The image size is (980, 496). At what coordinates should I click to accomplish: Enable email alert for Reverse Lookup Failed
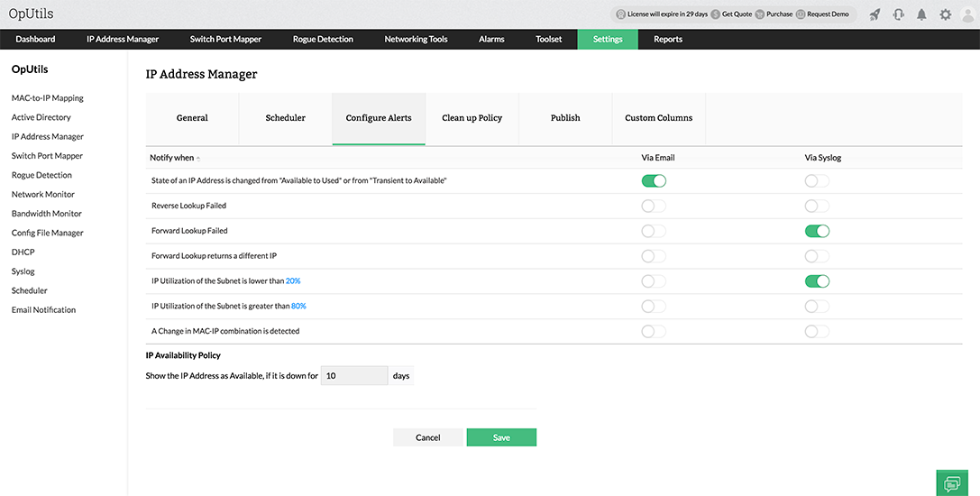click(x=654, y=206)
